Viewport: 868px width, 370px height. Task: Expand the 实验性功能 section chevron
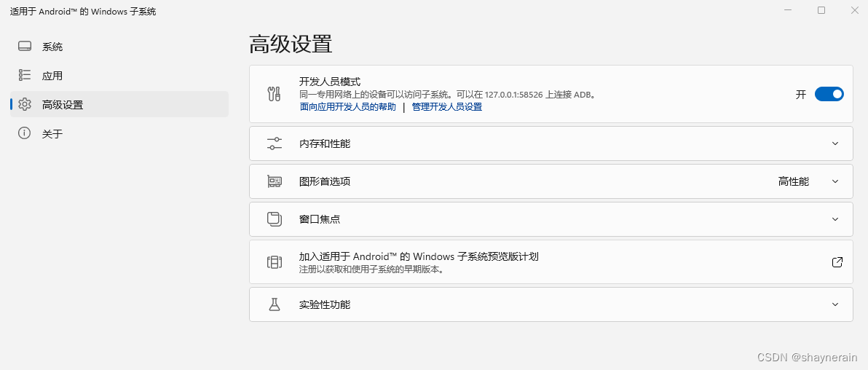(835, 304)
